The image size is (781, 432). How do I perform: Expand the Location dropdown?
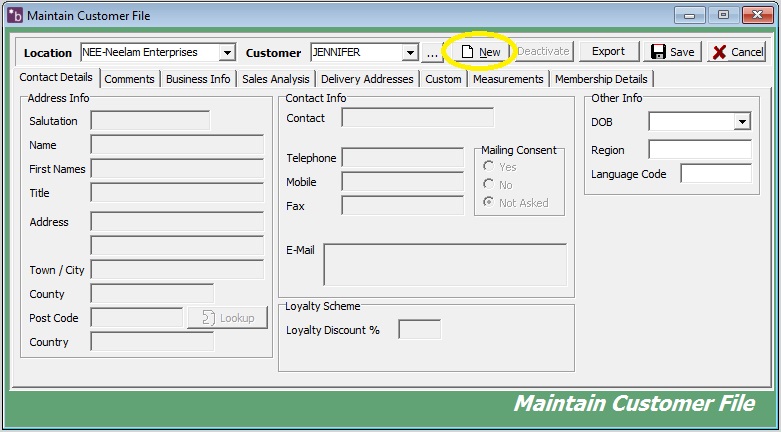(227, 52)
